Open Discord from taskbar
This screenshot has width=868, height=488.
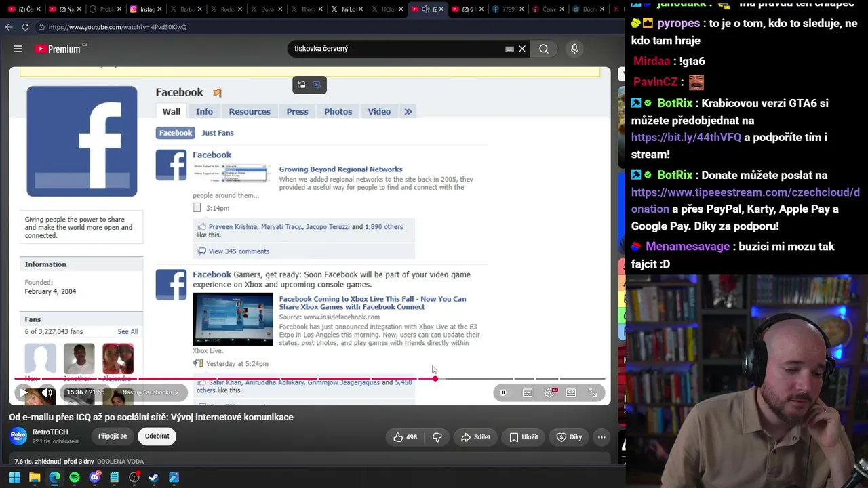(94, 477)
